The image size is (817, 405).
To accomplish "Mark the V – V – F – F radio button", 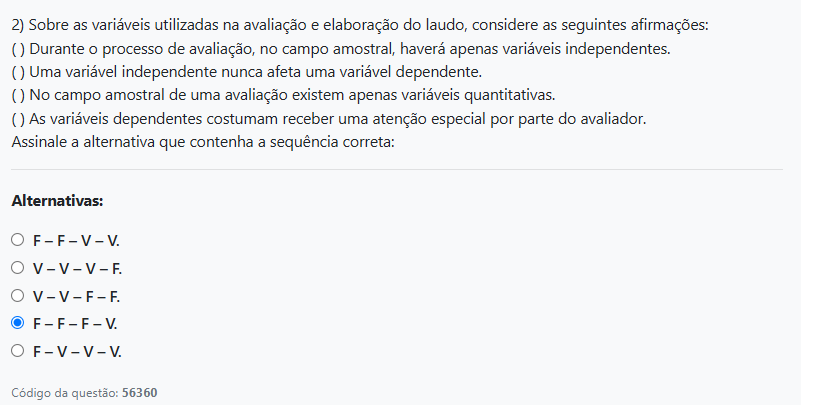I will 18,296.
